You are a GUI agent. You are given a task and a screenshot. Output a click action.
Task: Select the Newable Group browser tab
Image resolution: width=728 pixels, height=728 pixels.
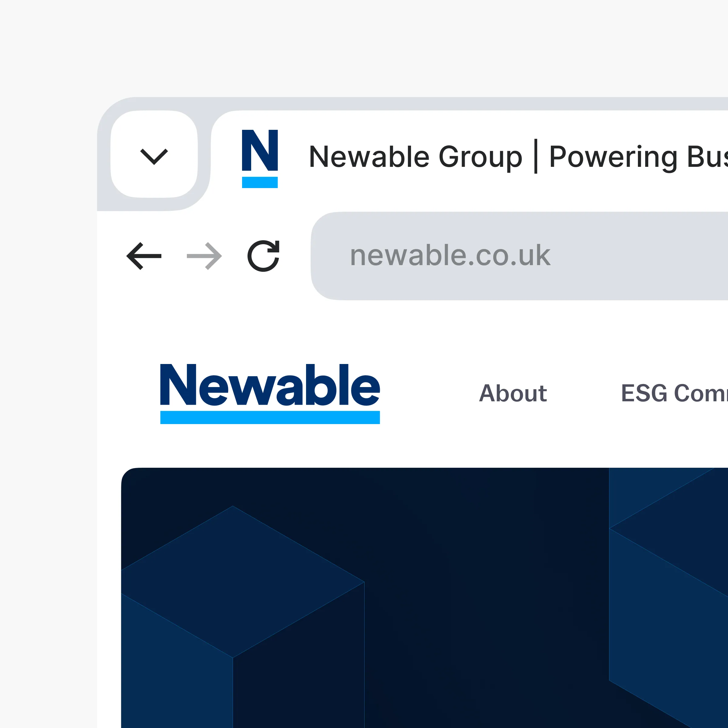(x=469, y=160)
